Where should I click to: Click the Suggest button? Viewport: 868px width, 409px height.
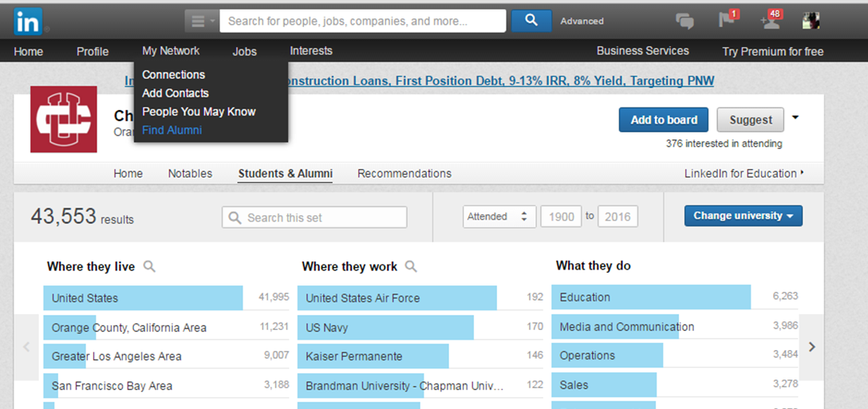click(x=750, y=120)
